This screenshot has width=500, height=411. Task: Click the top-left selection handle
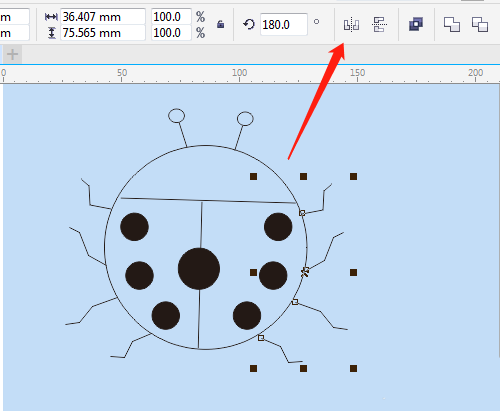[x=253, y=176]
